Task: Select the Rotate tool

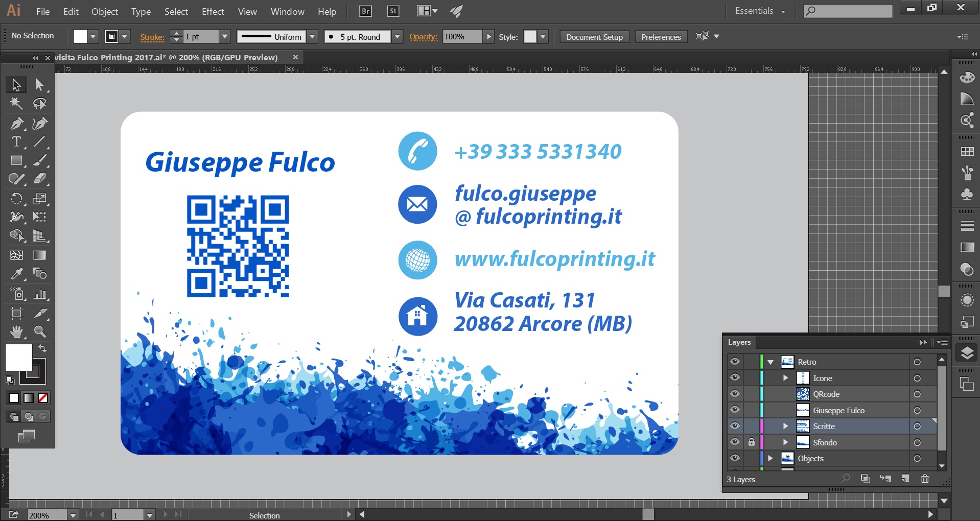Action: tap(16, 198)
